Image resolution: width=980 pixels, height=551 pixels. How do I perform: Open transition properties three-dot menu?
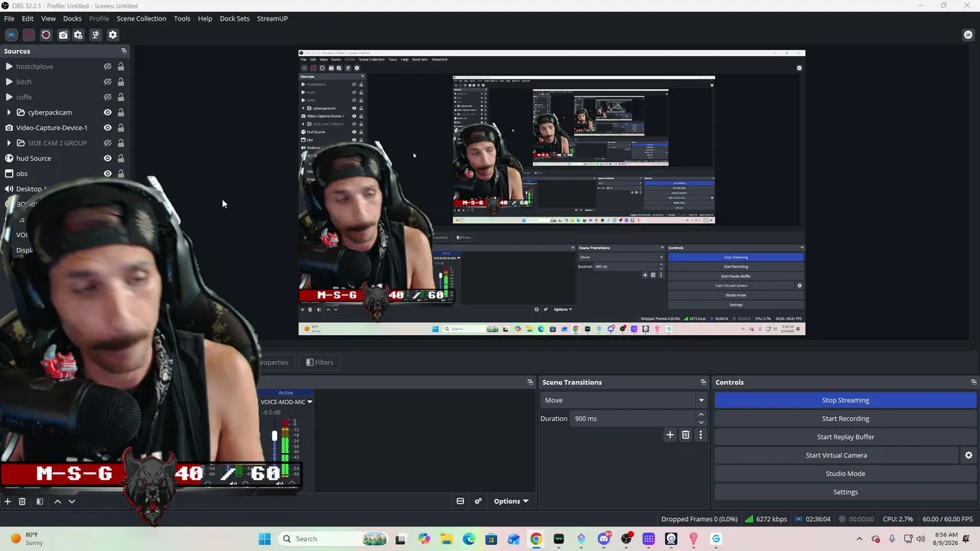701,435
